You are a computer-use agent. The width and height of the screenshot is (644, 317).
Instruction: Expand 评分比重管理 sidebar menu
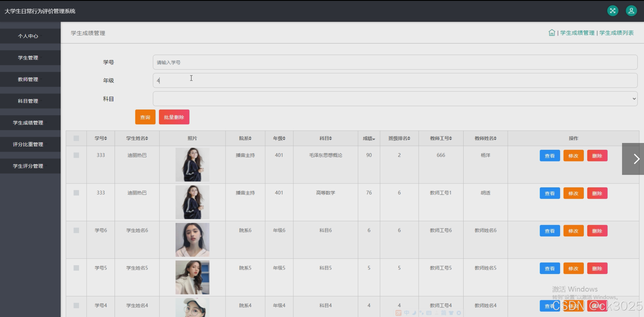click(x=28, y=144)
